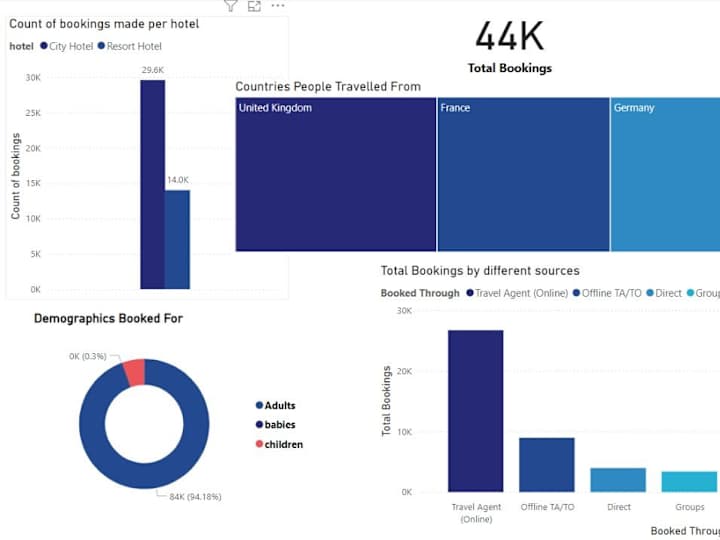The image size is (720, 540).
Task: Select the Germany treemap tile
Action: (x=665, y=174)
